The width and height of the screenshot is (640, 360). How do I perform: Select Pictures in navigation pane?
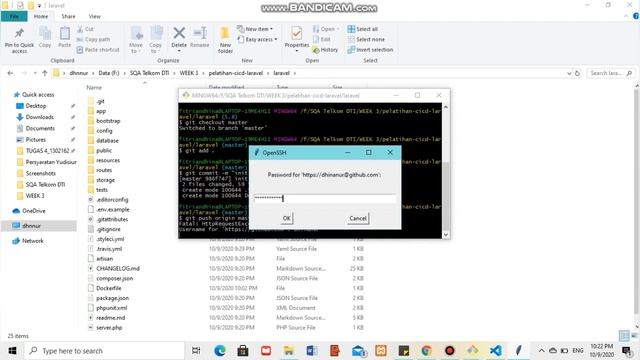click(36, 140)
